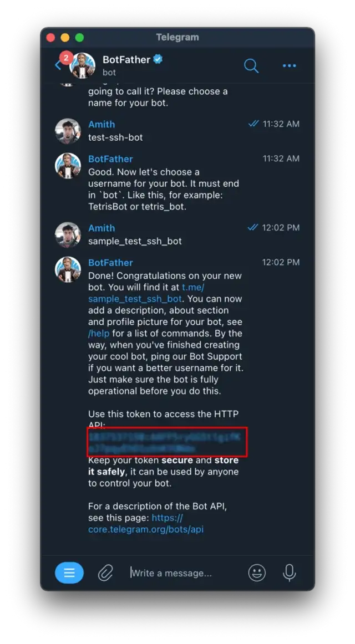
Task: Open the emoji picker
Action: [x=257, y=573]
